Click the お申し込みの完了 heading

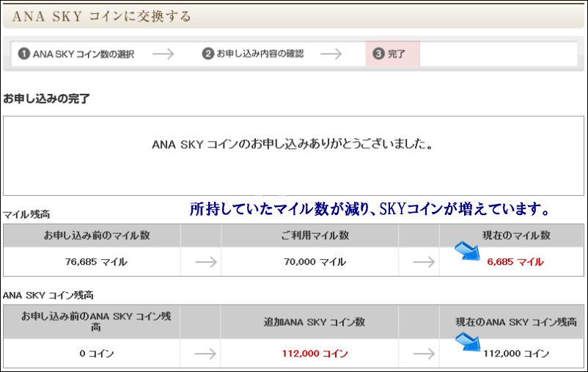(46, 99)
